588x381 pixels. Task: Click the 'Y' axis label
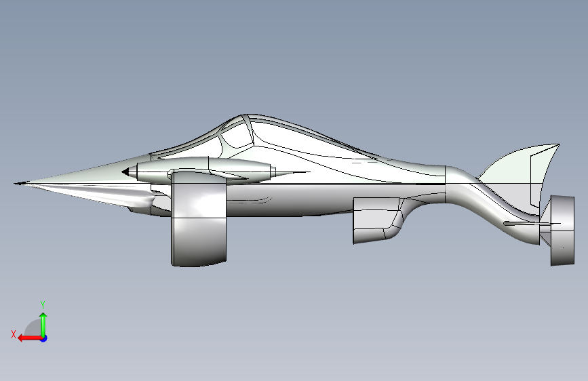(43, 305)
